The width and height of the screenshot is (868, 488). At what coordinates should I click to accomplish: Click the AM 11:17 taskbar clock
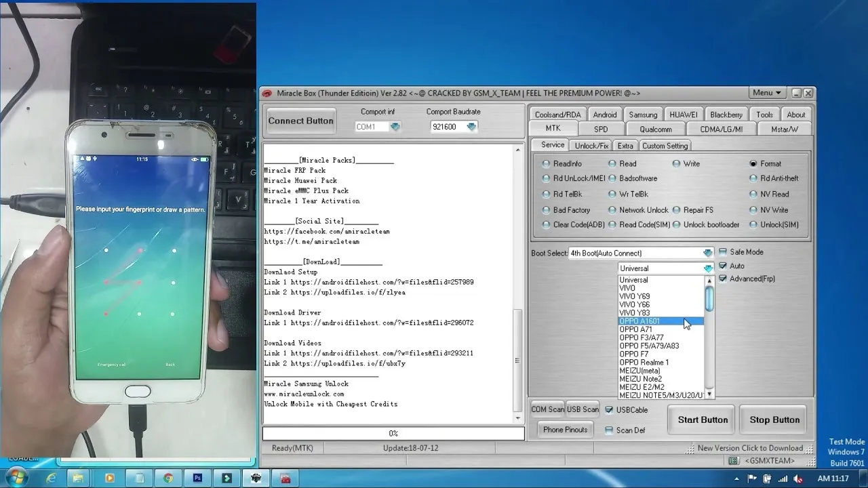[x=833, y=478]
